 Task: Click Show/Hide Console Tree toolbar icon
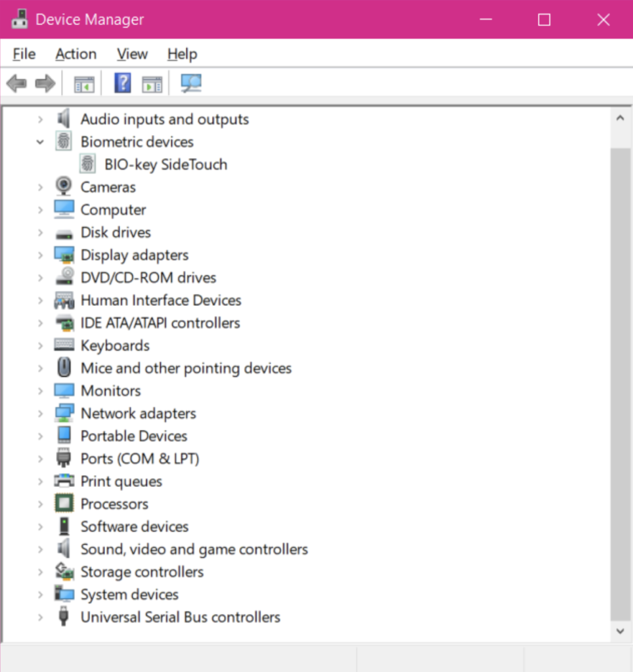click(x=84, y=84)
